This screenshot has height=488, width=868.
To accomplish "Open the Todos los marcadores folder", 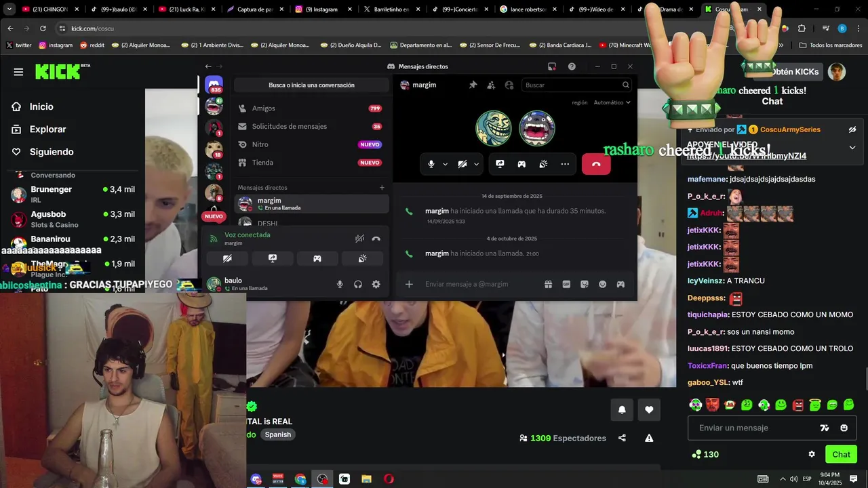I will [831, 45].
